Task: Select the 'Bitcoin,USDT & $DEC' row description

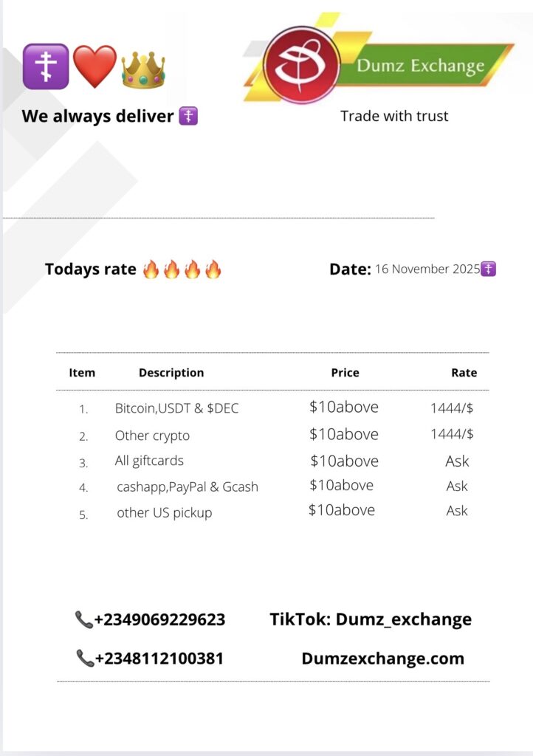Action: point(176,408)
